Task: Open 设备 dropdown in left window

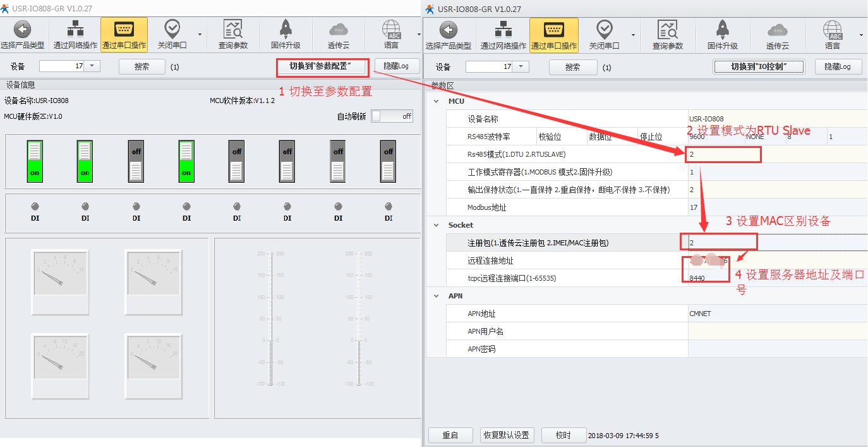Action: pyautogui.click(x=93, y=66)
